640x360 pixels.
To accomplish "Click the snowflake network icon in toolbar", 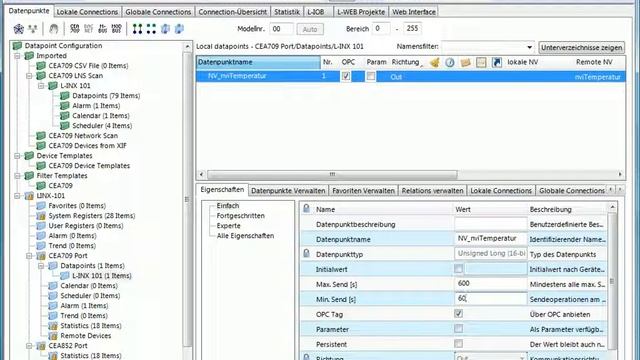I will [x=19, y=29].
